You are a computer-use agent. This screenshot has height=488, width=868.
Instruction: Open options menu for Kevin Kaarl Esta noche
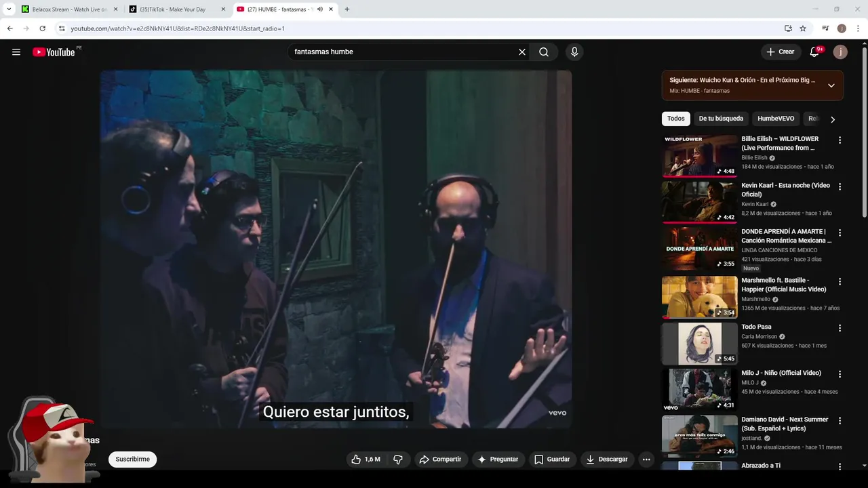(x=840, y=186)
